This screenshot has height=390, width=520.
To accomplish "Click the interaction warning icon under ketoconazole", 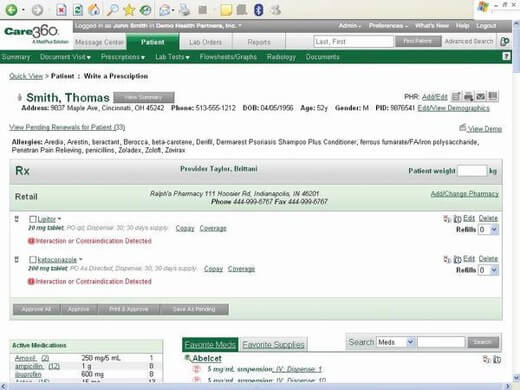I will pyautogui.click(x=31, y=281).
